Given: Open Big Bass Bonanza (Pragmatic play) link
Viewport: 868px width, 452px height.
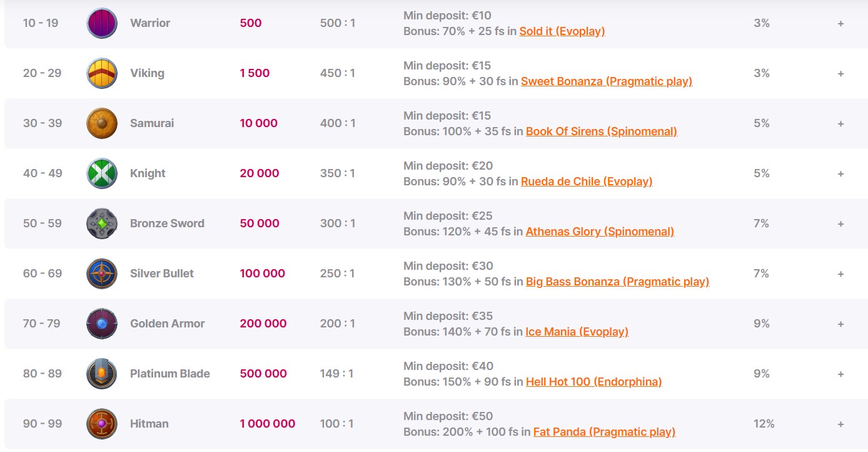Looking at the screenshot, I should 618,282.
